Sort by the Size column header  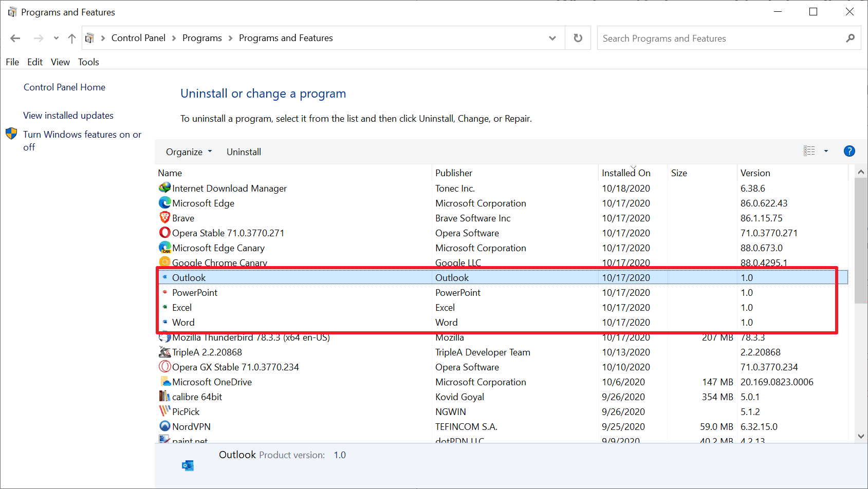[702, 173]
